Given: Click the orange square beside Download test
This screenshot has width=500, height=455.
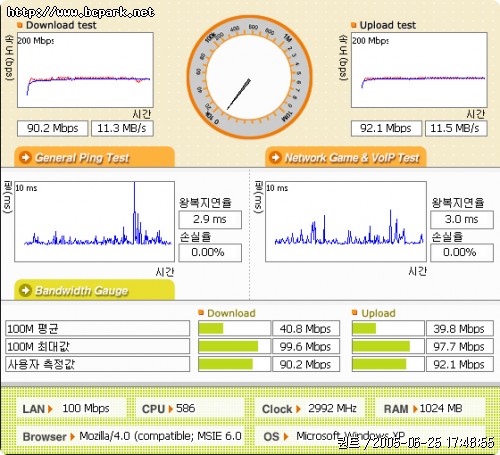Looking at the screenshot, I should click(20, 25).
